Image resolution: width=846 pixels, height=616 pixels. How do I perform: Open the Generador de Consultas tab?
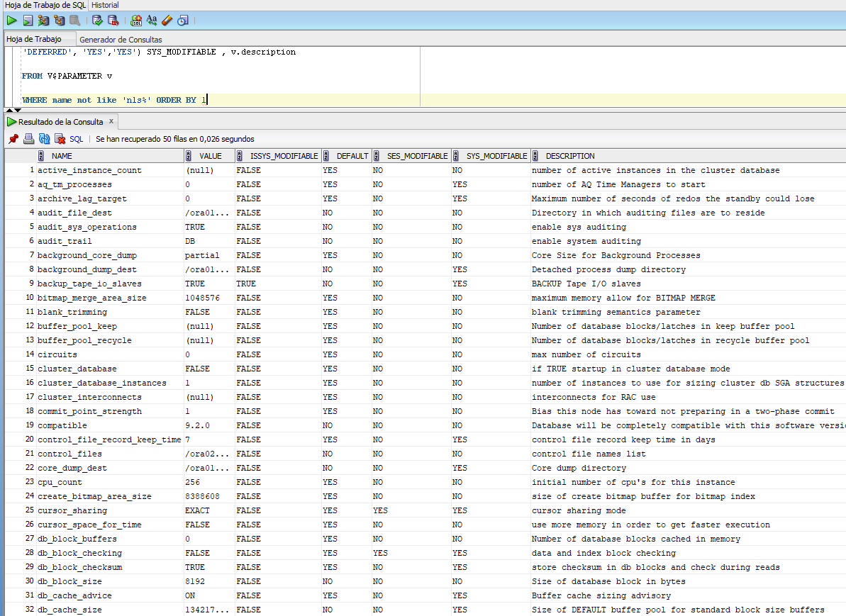(x=121, y=40)
